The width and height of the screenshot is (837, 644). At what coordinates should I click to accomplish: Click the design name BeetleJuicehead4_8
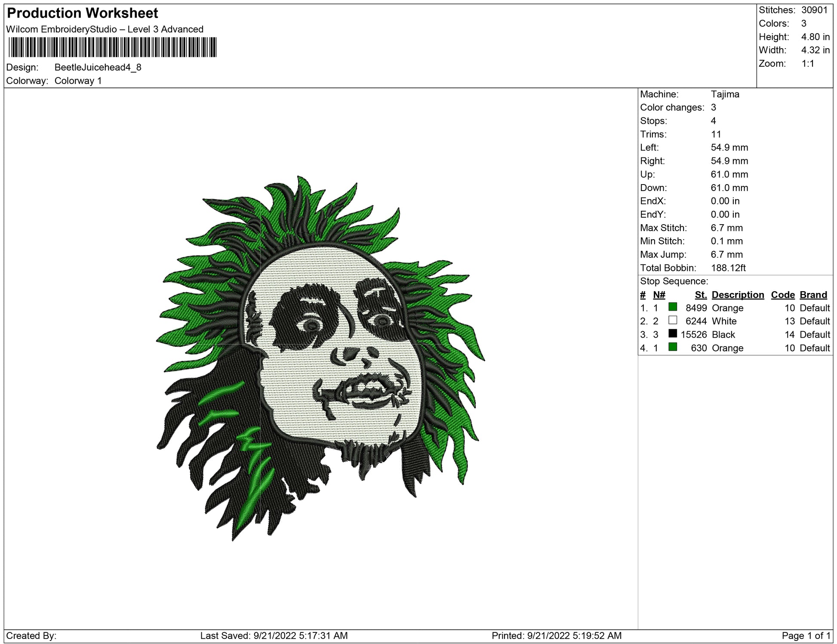click(98, 68)
